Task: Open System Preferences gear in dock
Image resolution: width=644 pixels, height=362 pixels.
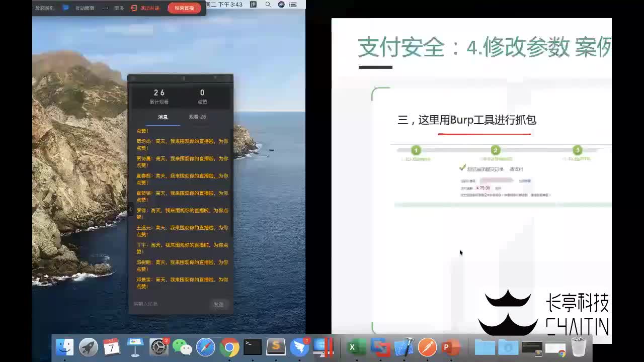Action: [x=159, y=347]
